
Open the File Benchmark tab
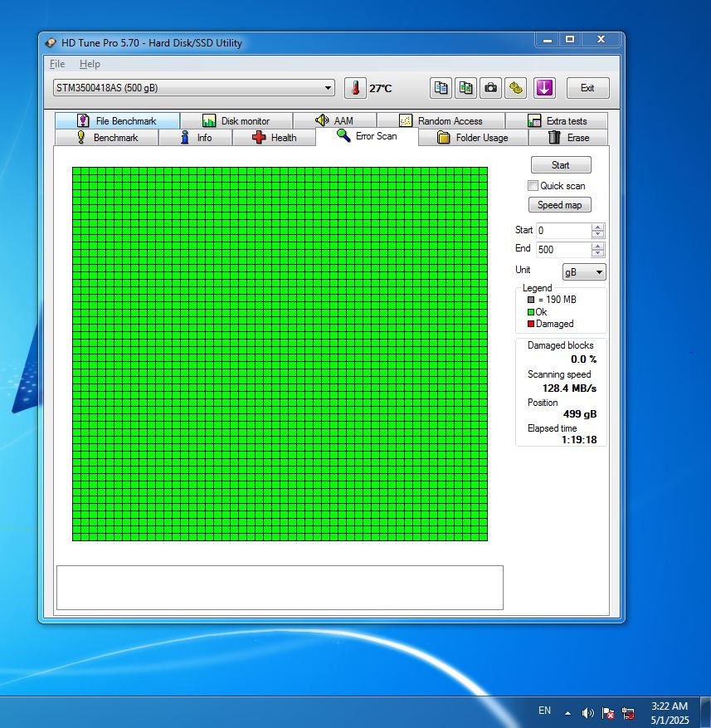pyautogui.click(x=117, y=120)
